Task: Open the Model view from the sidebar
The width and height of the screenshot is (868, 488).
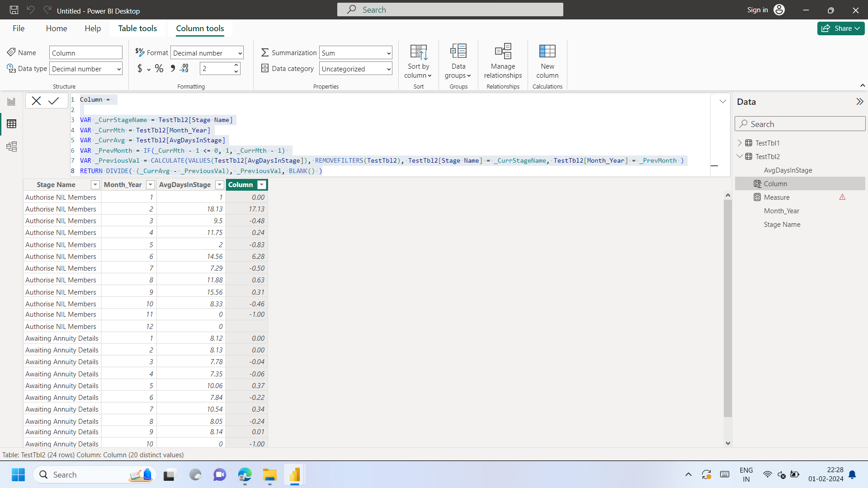Action: (11, 146)
